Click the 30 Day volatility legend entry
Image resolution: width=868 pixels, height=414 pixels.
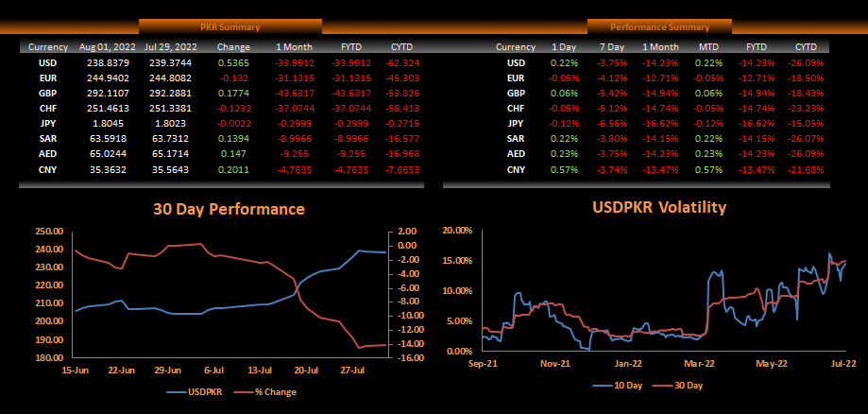(677, 386)
